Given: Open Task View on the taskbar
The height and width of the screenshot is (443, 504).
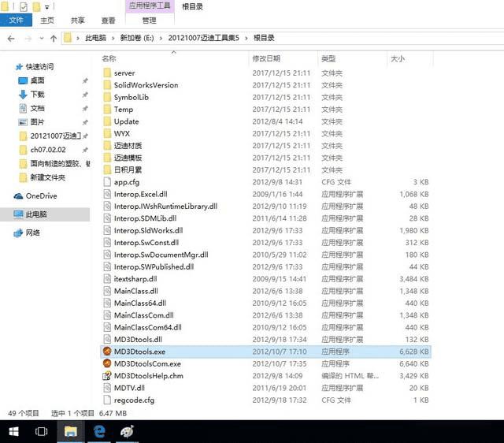Looking at the screenshot, I should tap(41, 431).
